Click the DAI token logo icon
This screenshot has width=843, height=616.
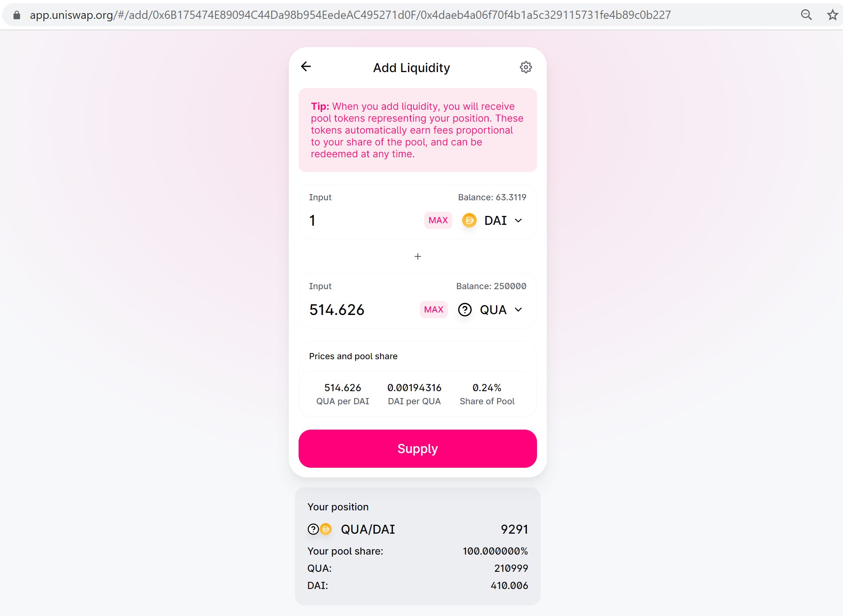469,220
